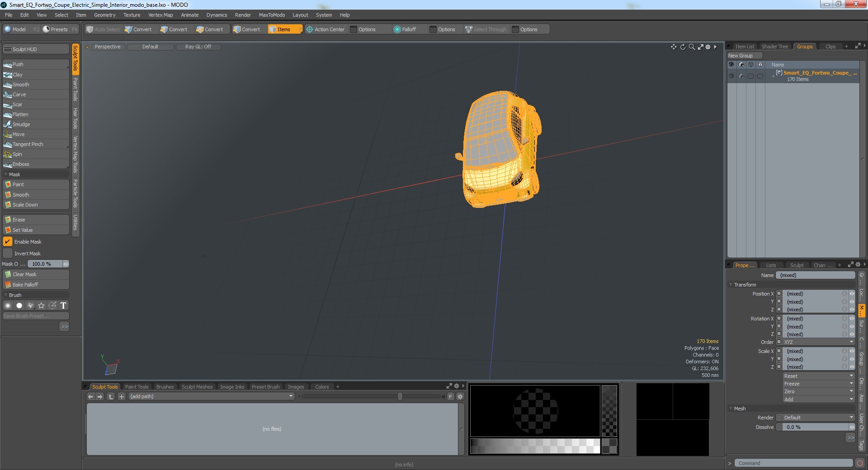Click the Clear Mask button
The image size is (868, 470).
point(36,274)
